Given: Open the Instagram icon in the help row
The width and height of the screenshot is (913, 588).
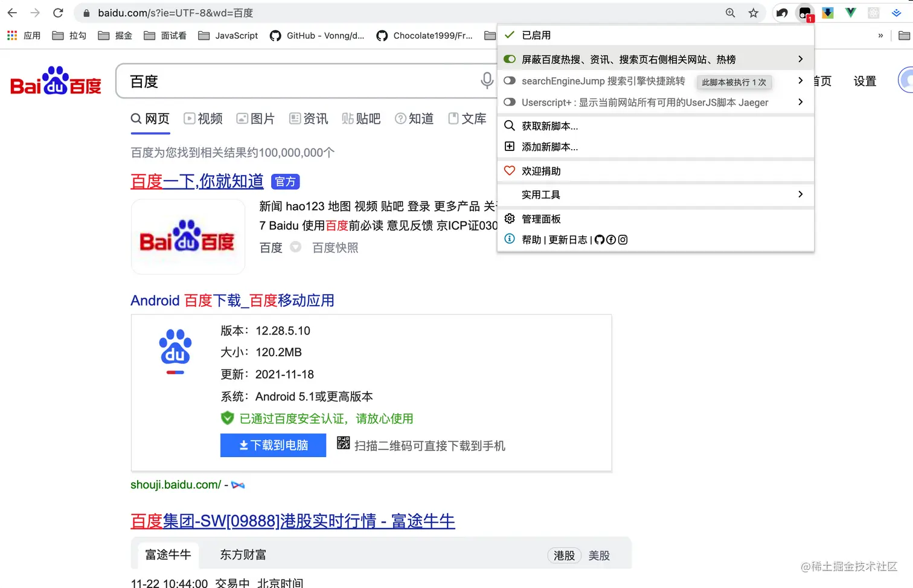Looking at the screenshot, I should click(623, 240).
